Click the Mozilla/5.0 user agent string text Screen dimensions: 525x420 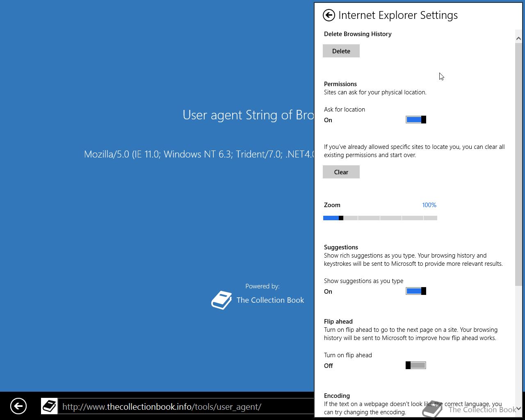click(199, 154)
